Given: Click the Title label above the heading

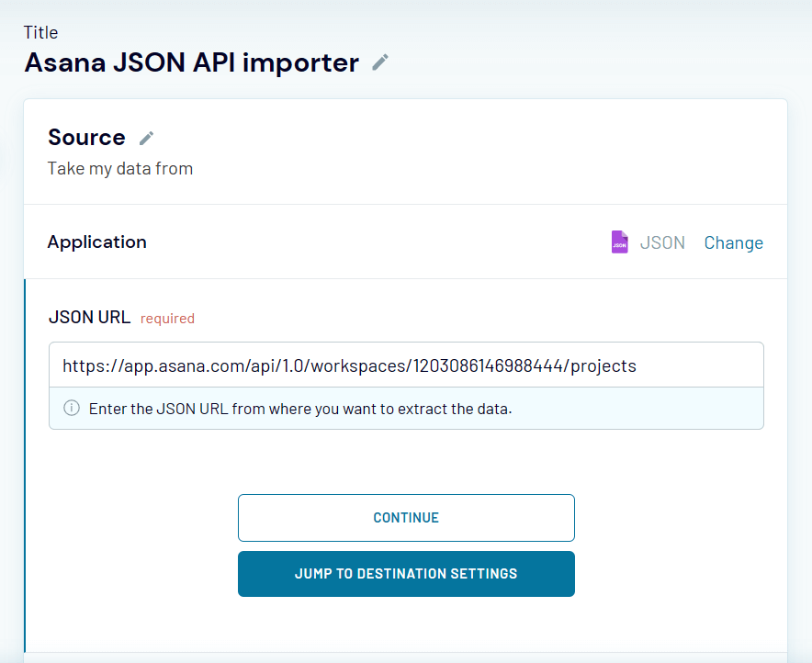Looking at the screenshot, I should [x=40, y=32].
